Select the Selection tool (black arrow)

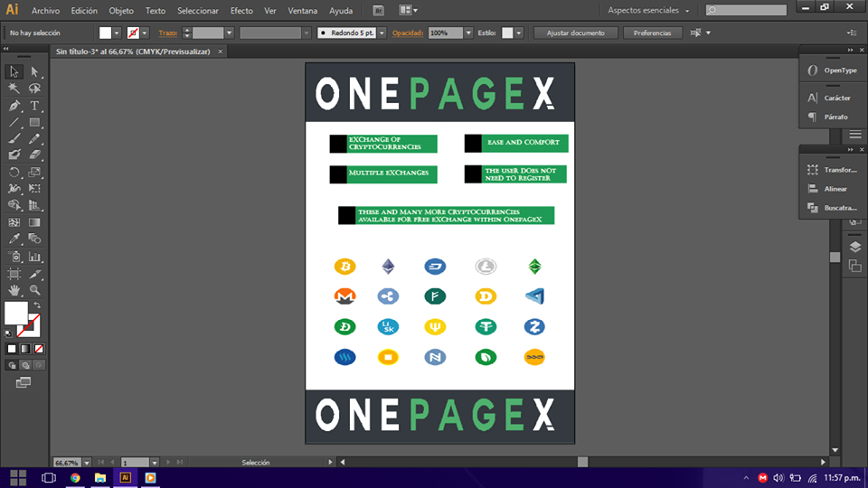click(14, 72)
